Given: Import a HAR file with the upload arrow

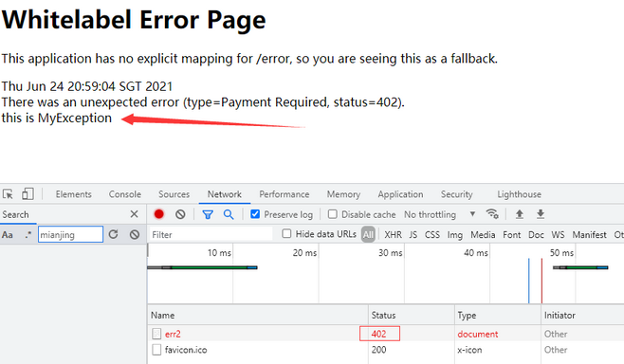Looking at the screenshot, I should (520, 214).
